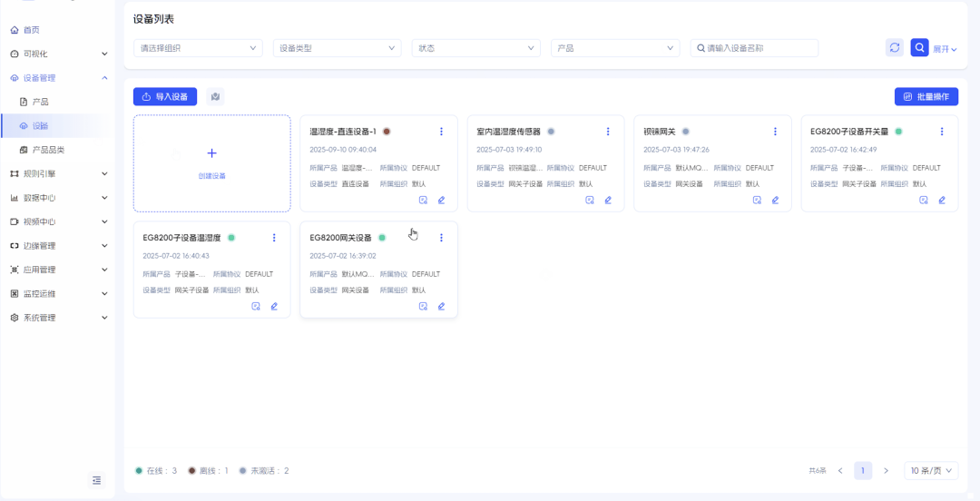Open the 锁镇网关 device title
This screenshot has height=501, width=980.
[660, 132]
